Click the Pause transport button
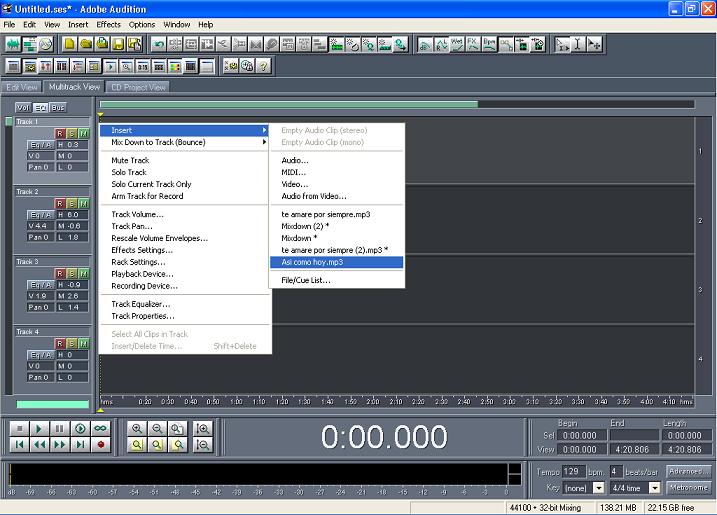This screenshot has width=717, height=515. 59,429
